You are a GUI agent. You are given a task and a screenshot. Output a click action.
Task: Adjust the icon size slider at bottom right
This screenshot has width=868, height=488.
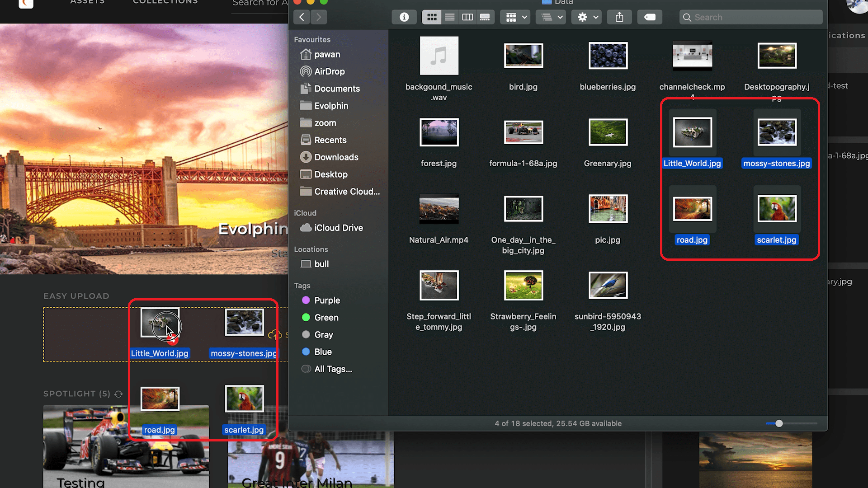point(779,423)
